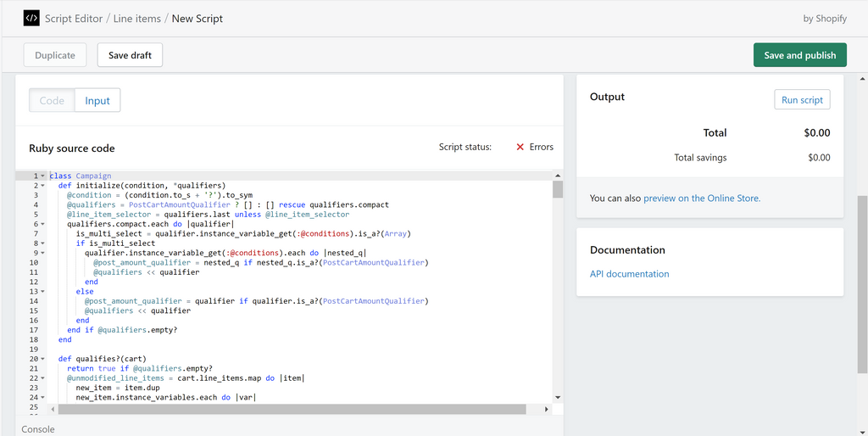Click editor vertical scrollbar down arrow
The image size is (868, 436).
(558, 398)
